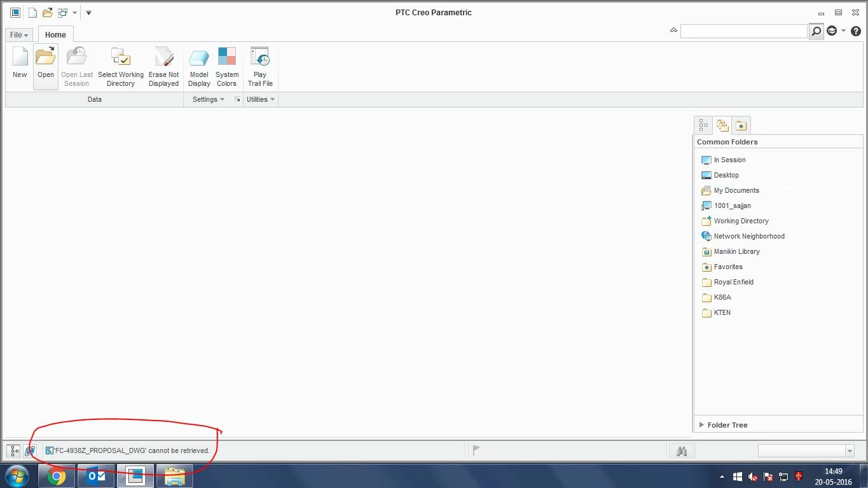The image size is (868, 488).
Task: Click inside the command search field
Action: pyautogui.click(x=744, y=31)
